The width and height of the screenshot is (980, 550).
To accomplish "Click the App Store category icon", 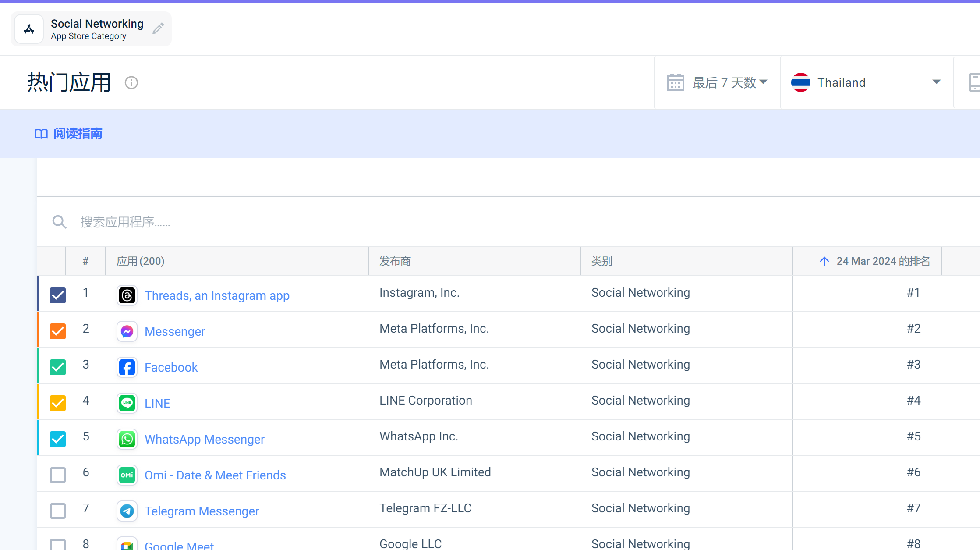I will pos(29,29).
